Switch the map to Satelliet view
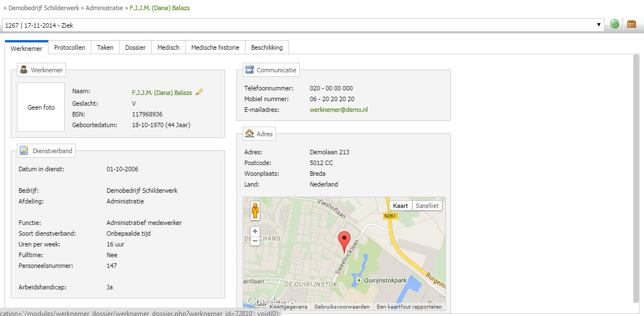Screen dimensions: 644x316 pos(427,205)
